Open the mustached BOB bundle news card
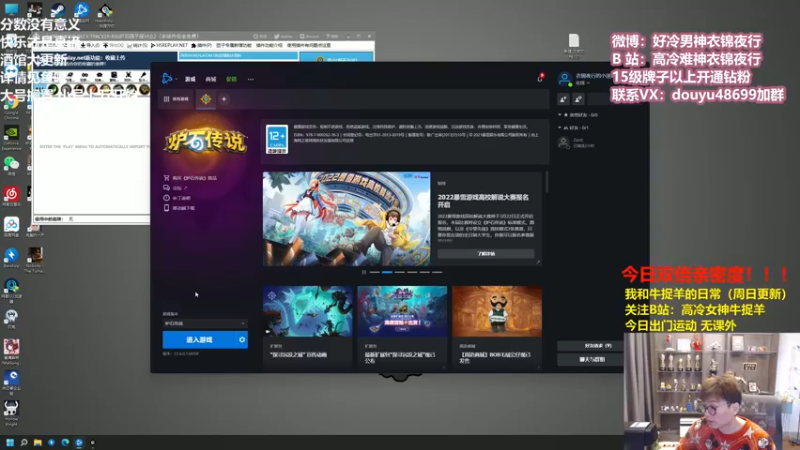The width and height of the screenshot is (800, 450). tap(496, 326)
